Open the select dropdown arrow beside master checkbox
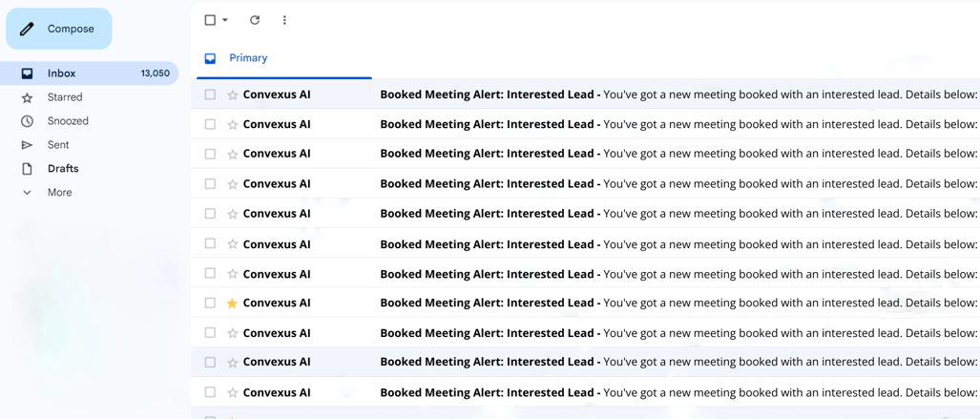Viewport: 980px width, 419px height. coord(225,20)
